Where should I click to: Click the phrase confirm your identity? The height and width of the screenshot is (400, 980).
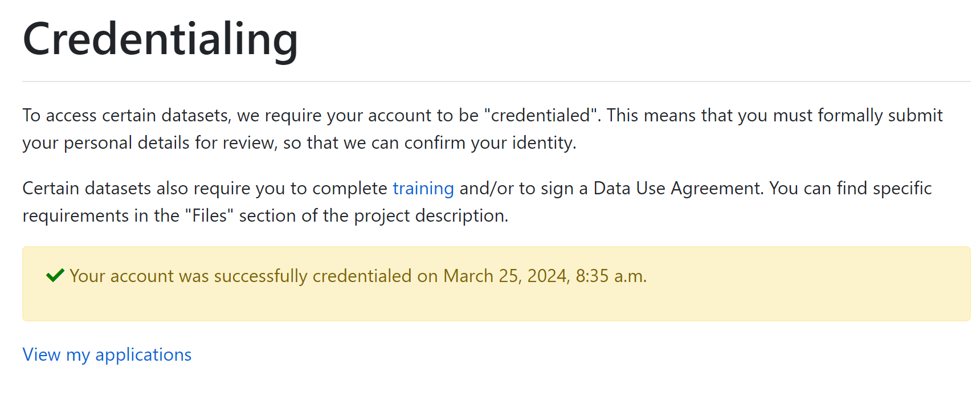pyautogui.click(x=490, y=143)
